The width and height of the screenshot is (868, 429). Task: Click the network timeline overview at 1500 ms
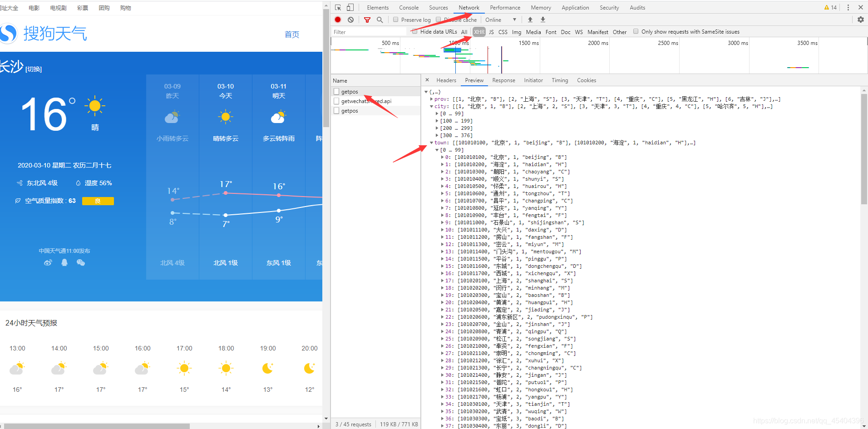[528, 43]
